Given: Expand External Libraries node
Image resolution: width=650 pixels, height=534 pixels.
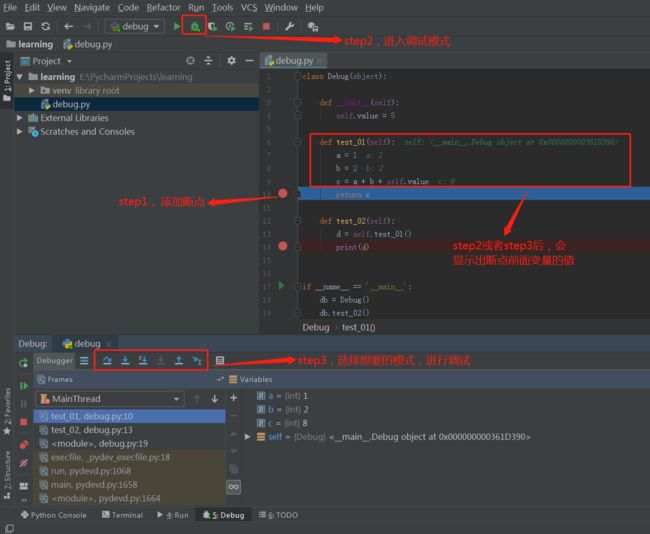Looking at the screenshot, I should click(19, 118).
